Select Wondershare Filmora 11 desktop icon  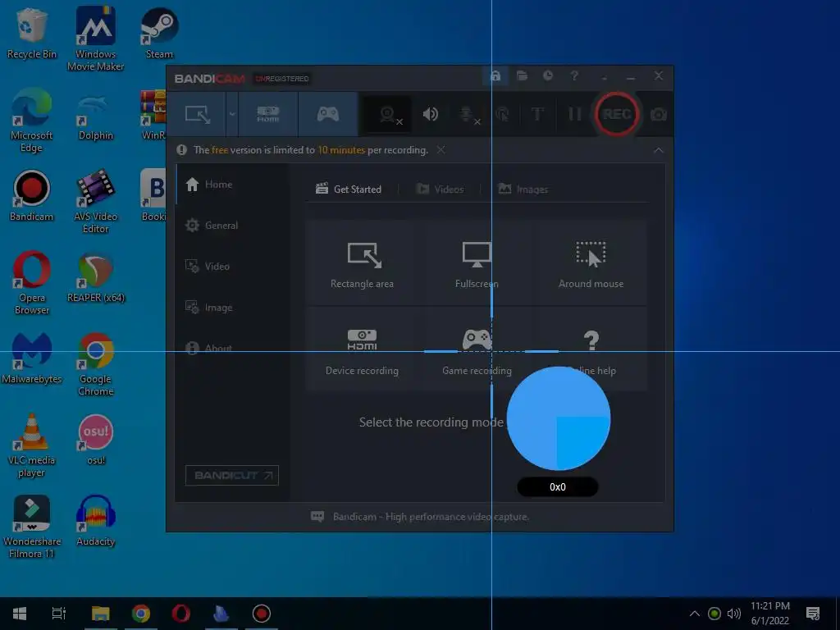(31, 527)
